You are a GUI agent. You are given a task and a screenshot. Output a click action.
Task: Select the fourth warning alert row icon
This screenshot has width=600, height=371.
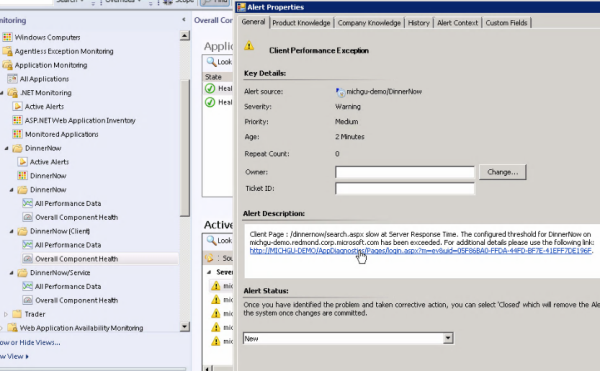coord(216,327)
